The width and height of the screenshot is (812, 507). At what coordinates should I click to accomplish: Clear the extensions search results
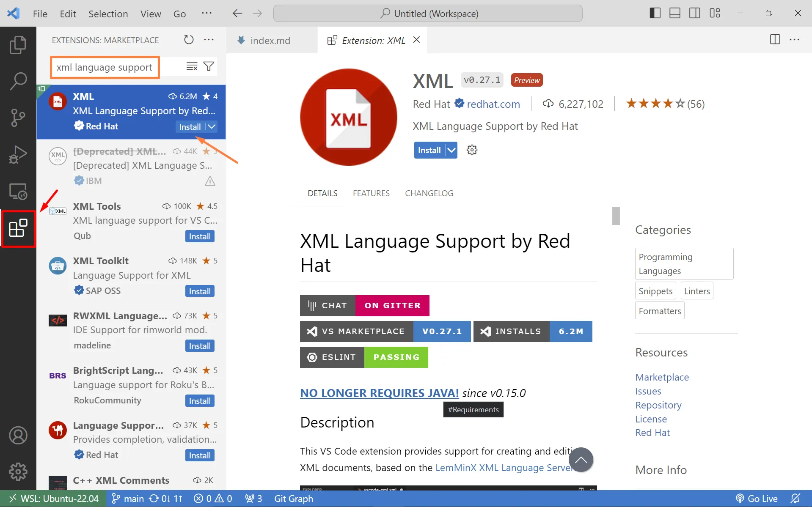pos(192,67)
